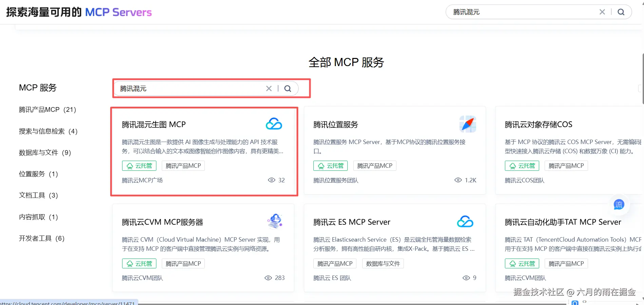Click the 腾讯混元生图 MCP description text
Screen dimensions: 644x305
(202, 146)
